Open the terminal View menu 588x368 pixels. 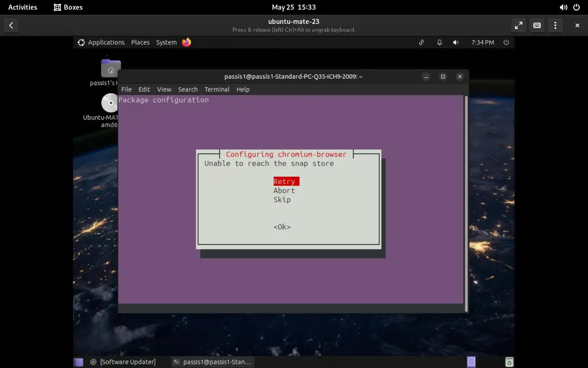click(164, 89)
